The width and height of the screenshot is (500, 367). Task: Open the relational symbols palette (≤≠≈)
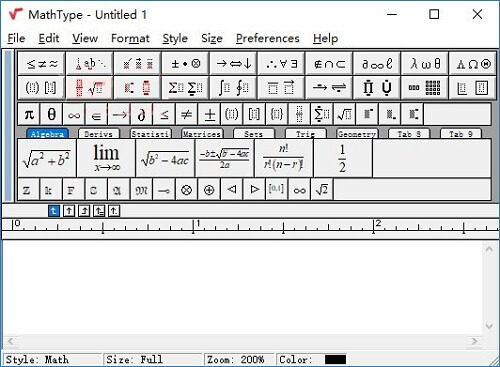click(42, 63)
